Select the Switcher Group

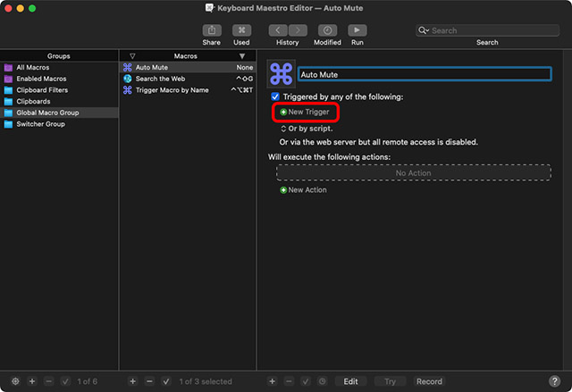coord(59,124)
